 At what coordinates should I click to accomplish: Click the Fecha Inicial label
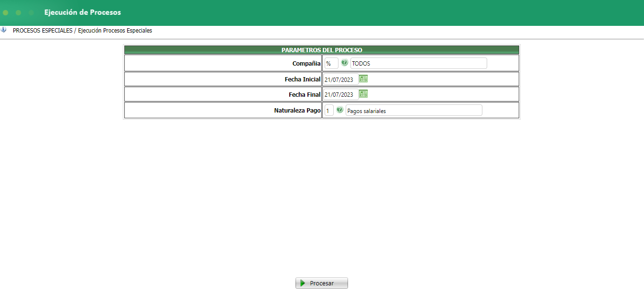tap(303, 79)
